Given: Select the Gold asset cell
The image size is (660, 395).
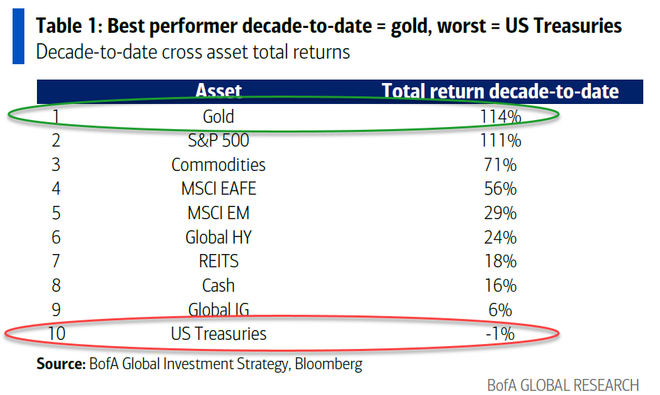Looking at the screenshot, I should 218,117.
